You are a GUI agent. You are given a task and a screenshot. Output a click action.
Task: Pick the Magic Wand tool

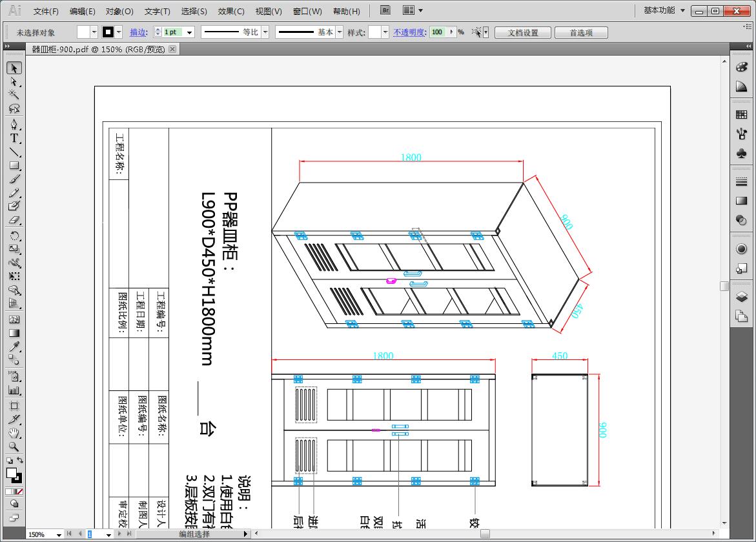(x=14, y=95)
